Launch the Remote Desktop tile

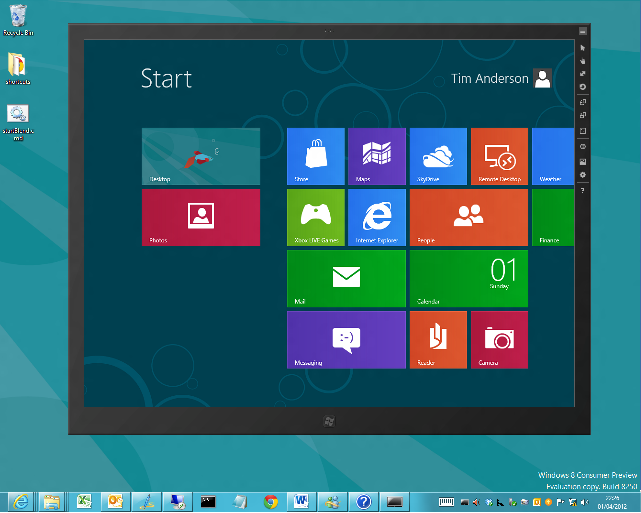tap(499, 156)
